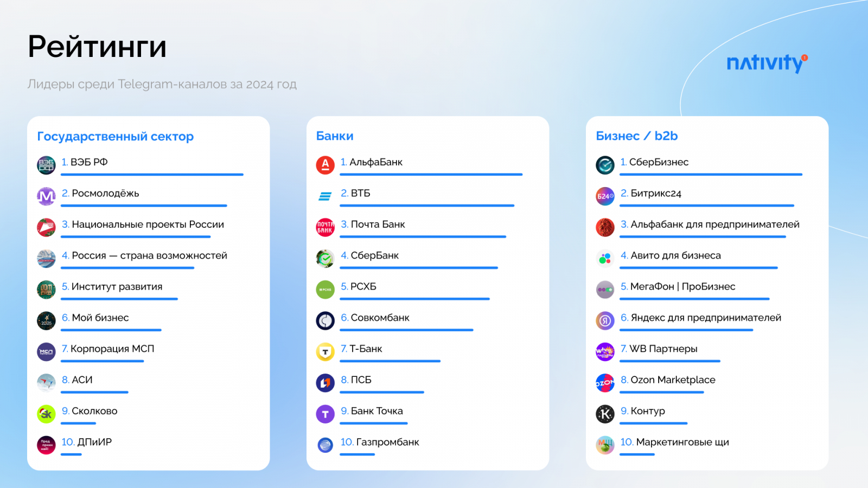Select the Альфабанк для предпринимателей logo

tap(605, 228)
